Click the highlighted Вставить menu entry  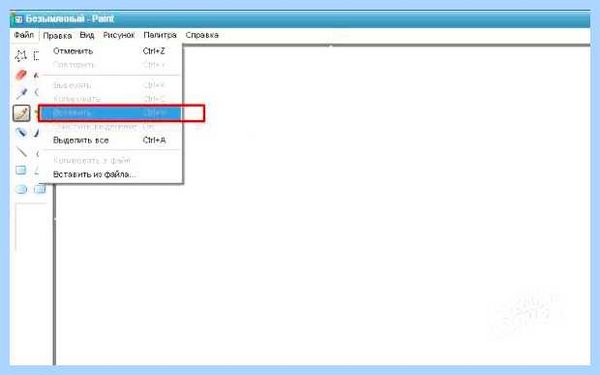tap(111, 113)
